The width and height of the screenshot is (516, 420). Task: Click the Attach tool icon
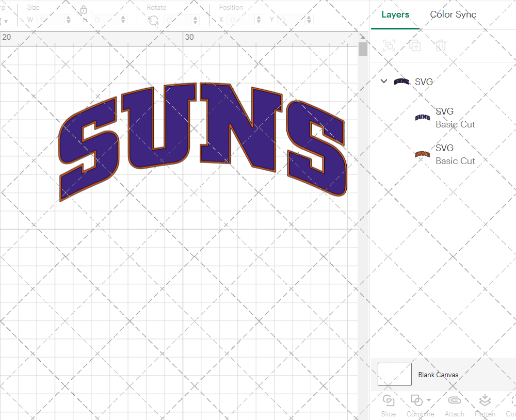pyautogui.click(x=455, y=400)
